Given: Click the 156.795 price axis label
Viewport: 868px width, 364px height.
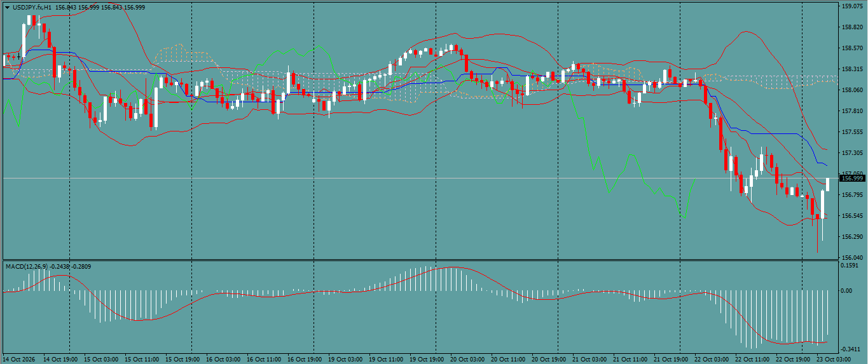Looking at the screenshot, I should (x=852, y=195).
